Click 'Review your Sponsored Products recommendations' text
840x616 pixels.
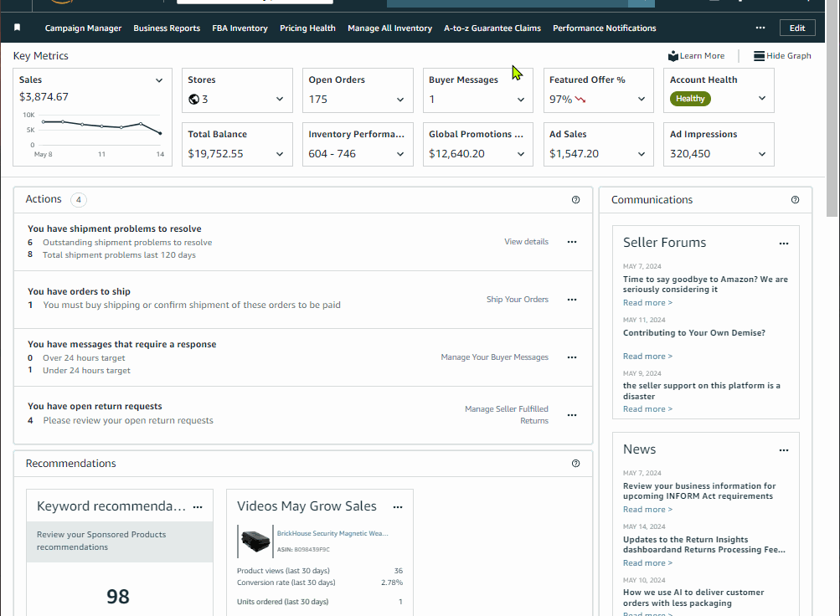[101, 541]
